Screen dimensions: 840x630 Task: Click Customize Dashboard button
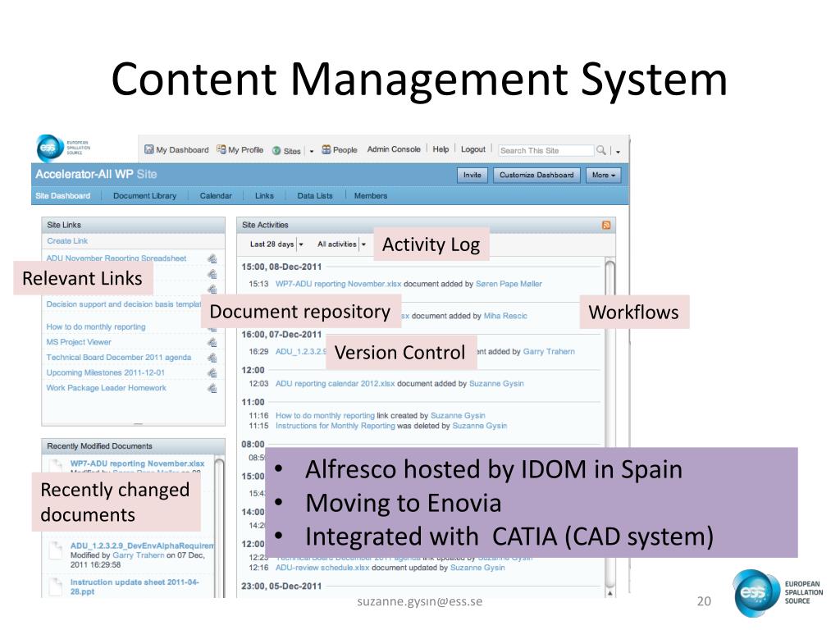[536, 176]
